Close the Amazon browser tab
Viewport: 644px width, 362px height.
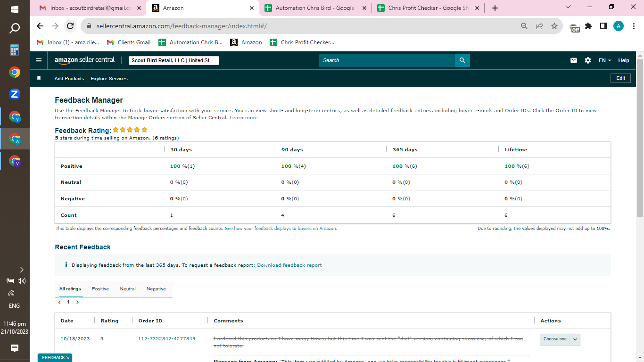(252, 8)
